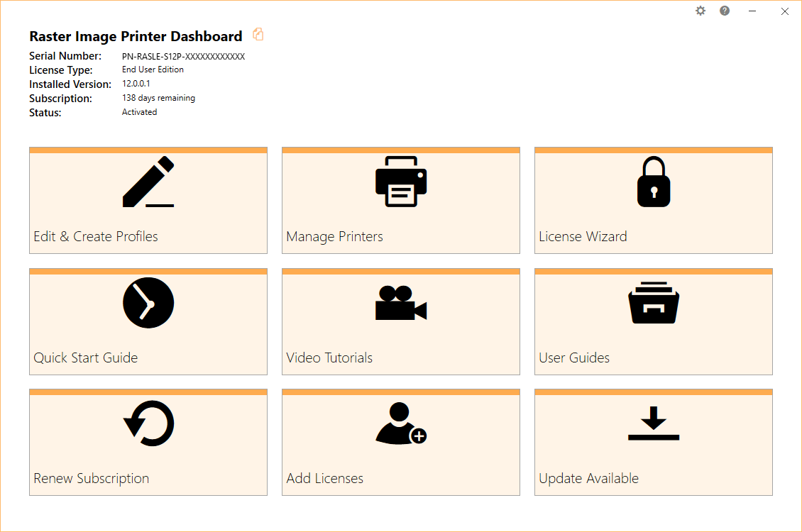Open Video Tutorials tile label
This screenshot has width=802, height=532.
329,358
